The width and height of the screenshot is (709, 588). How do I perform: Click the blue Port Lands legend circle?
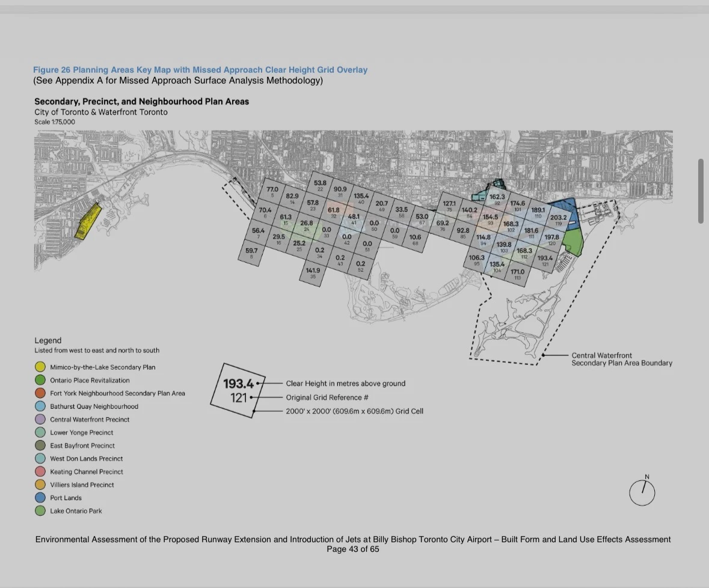40,498
